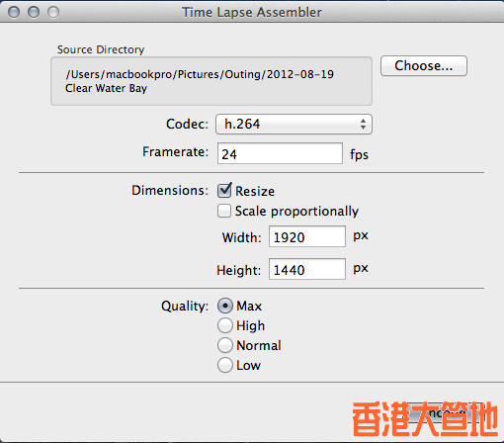Screen dimensions: 504x443
Task: Click the Quality: label
Action: pos(185,307)
